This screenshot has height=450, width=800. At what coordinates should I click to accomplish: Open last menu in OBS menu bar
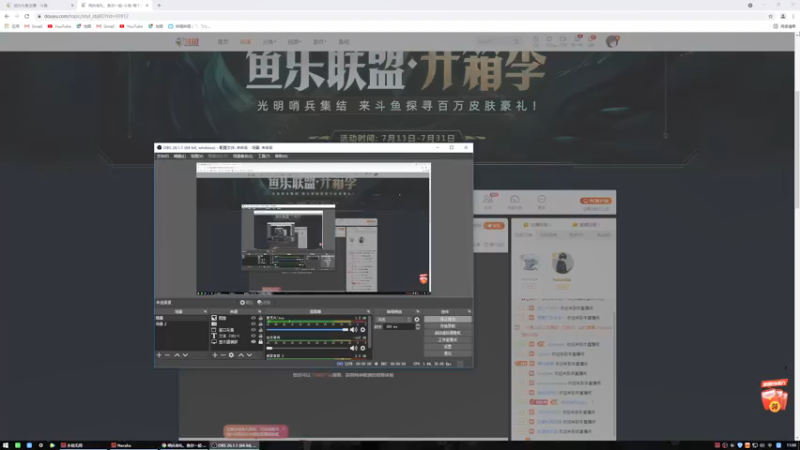281,156
